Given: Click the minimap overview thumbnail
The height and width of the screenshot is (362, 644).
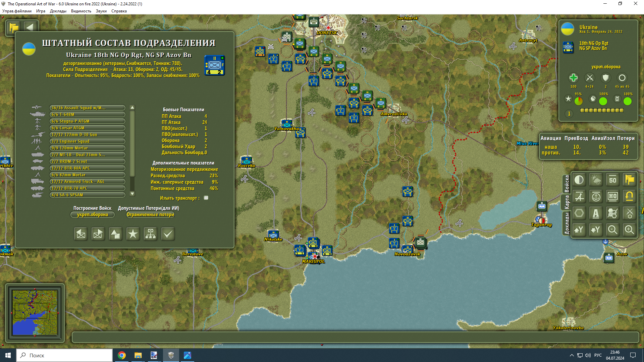Looking at the screenshot, I should coord(35,313).
